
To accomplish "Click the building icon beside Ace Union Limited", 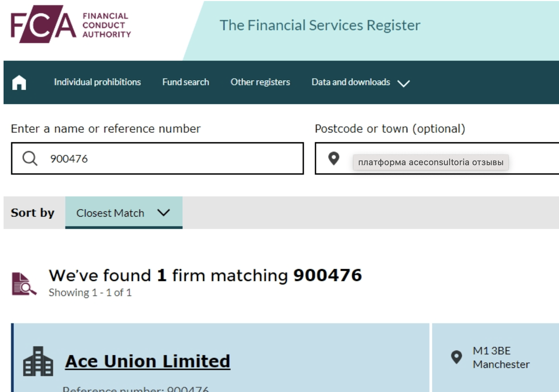I will [38, 361].
